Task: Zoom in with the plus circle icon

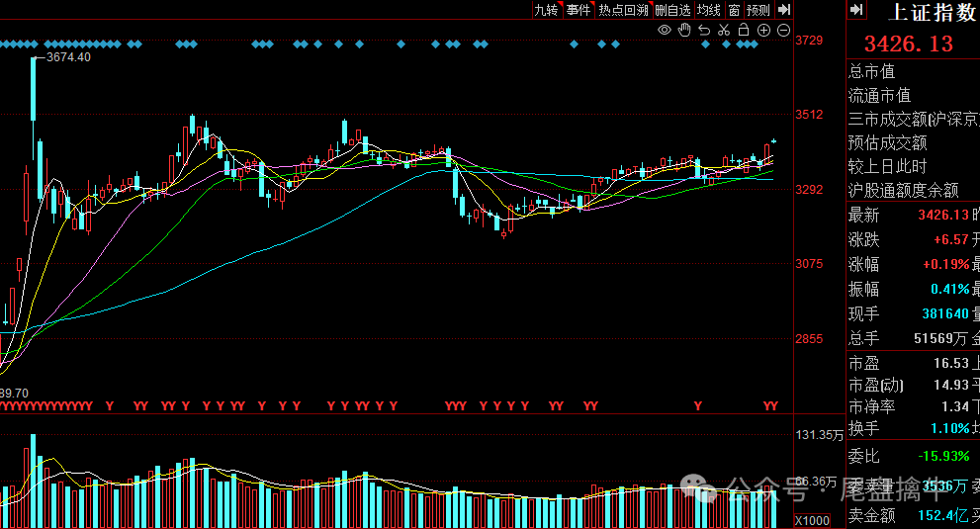Action: click(x=763, y=30)
